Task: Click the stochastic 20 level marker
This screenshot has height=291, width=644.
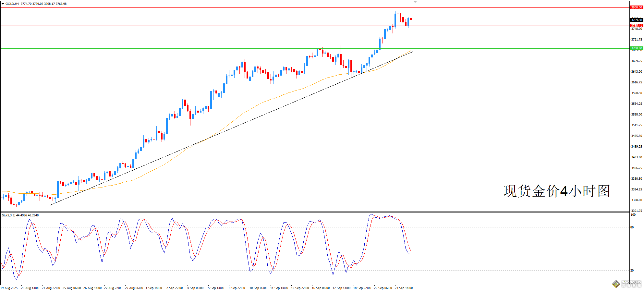Action: point(632,271)
